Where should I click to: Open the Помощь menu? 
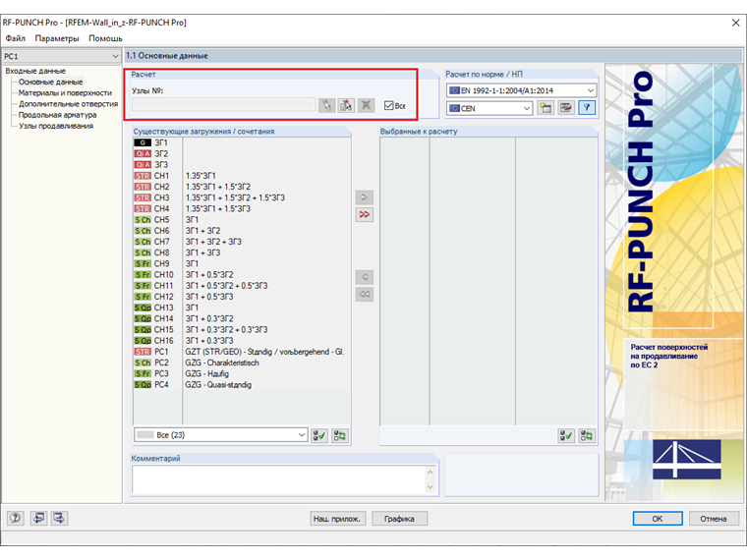pos(106,38)
